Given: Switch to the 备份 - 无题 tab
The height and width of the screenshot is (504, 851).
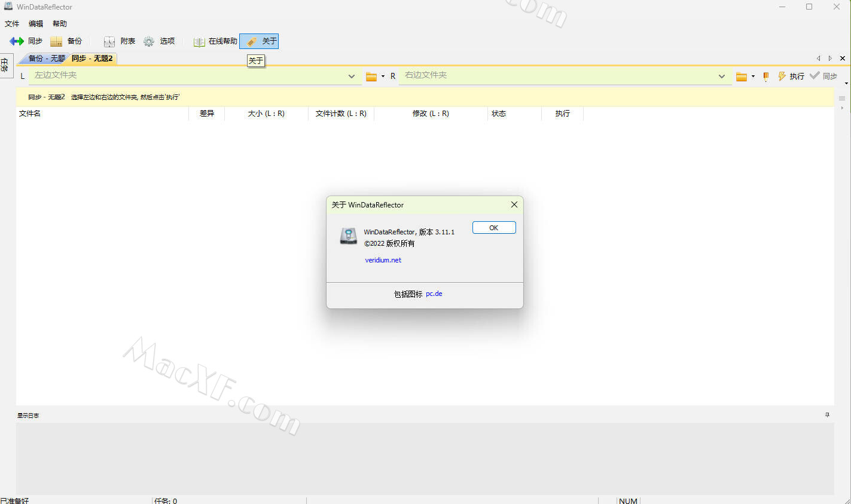Looking at the screenshot, I should click(x=46, y=58).
